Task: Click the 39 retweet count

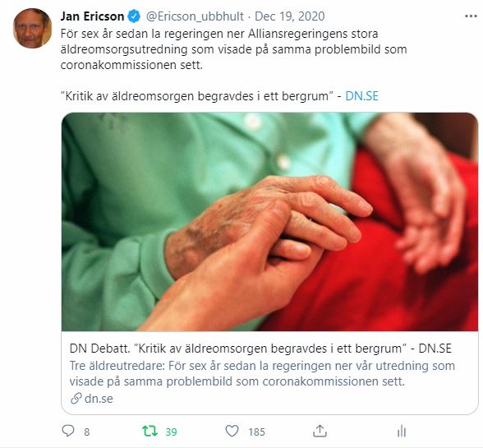Action: tap(171, 432)
